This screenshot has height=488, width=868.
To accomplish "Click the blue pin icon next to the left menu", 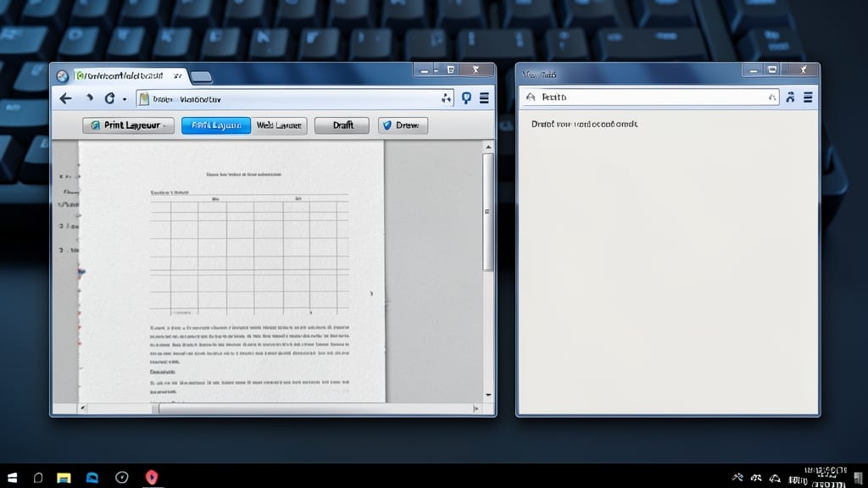I will coord(467,98).
